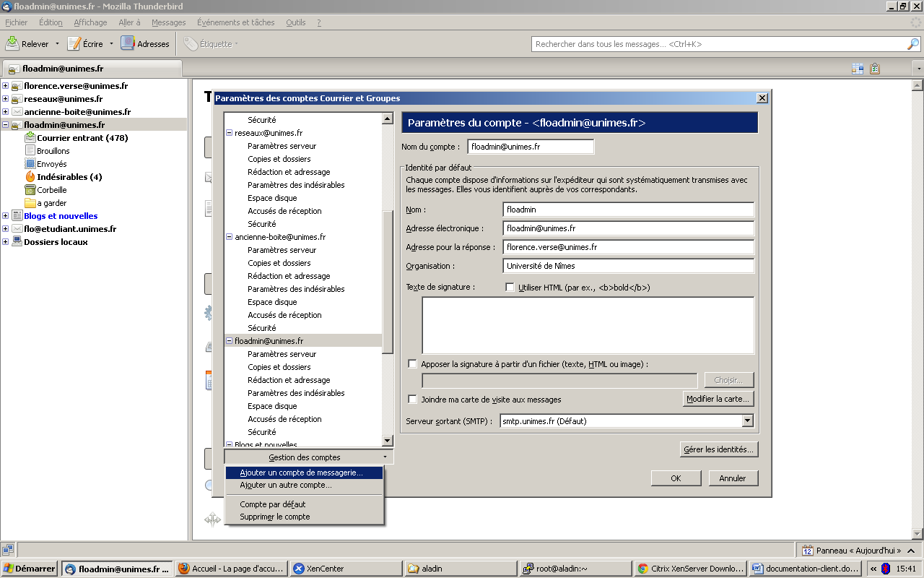This screenshot has width=924, height=578.
Task: Click the search magnifier icon
Action: 913,44
